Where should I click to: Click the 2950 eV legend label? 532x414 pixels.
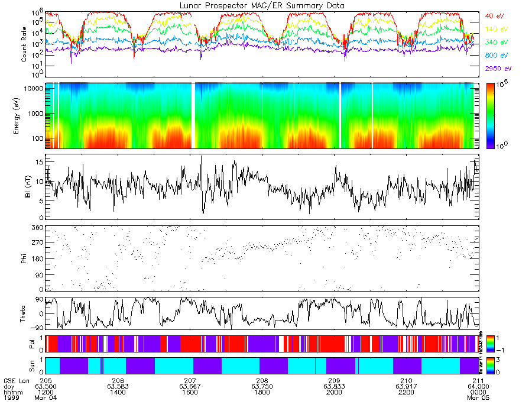click(498, 69)
